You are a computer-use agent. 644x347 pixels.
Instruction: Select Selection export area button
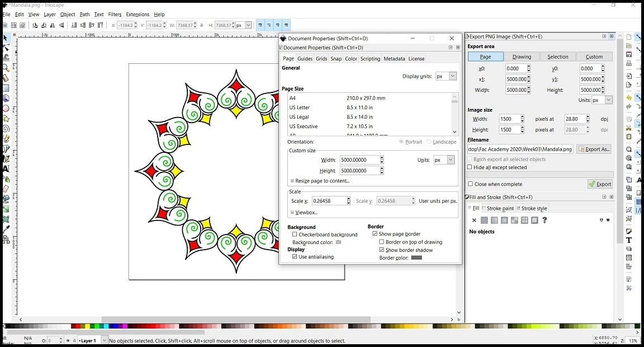point(558,57)
